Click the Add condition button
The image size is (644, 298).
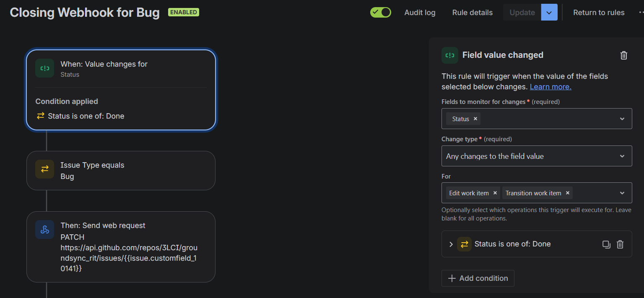[478, 278]
